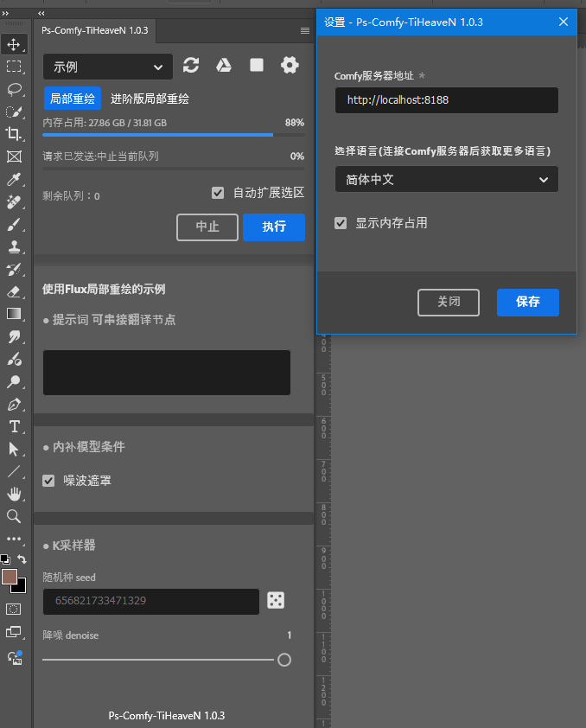
Task: Select the Line tool
Action: [14, 471]
